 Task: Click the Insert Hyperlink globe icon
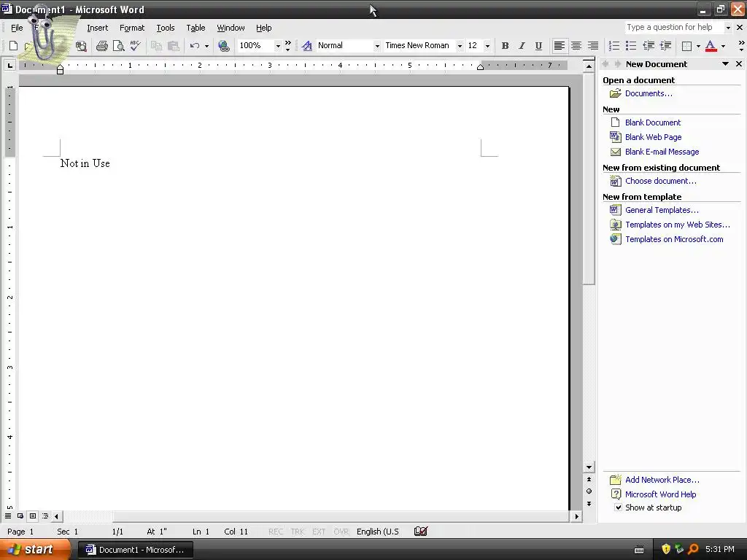click(x=223, y=46)
